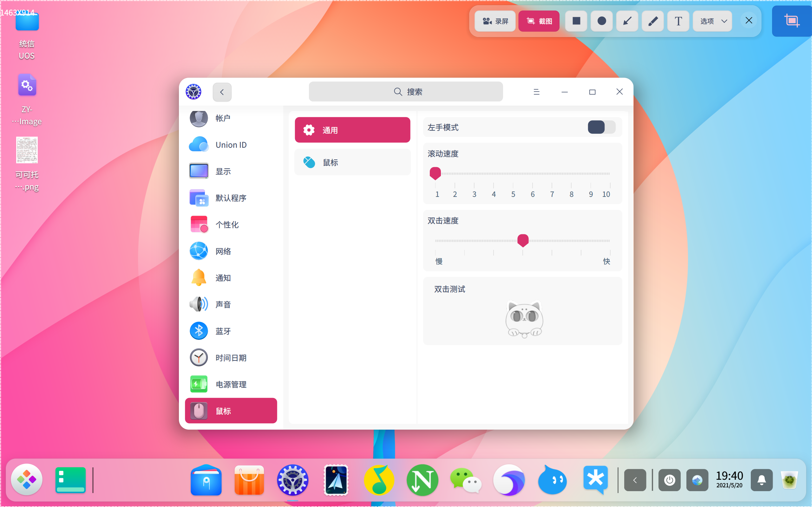Expand the dock tray arrow
Image resolution: width=812 pixels, height=507 pixels.
point(635,480)
